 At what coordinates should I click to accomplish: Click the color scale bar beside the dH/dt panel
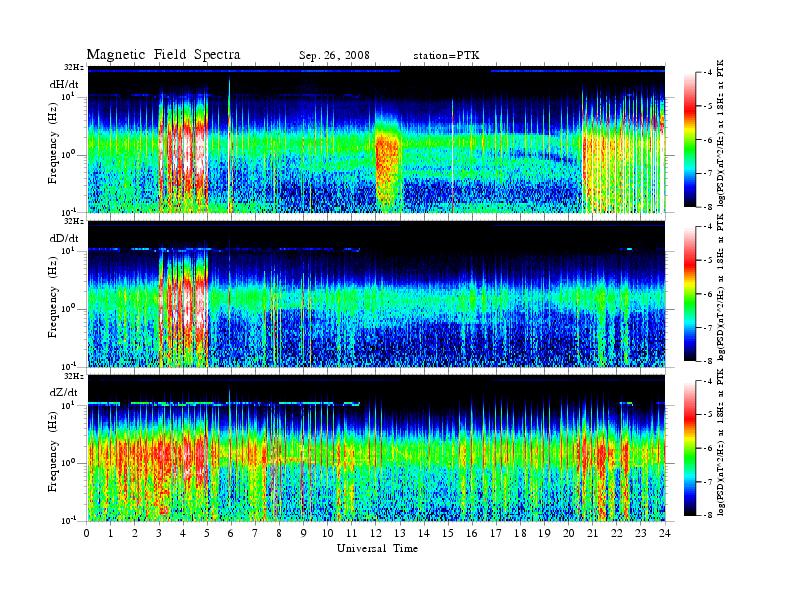690,140
